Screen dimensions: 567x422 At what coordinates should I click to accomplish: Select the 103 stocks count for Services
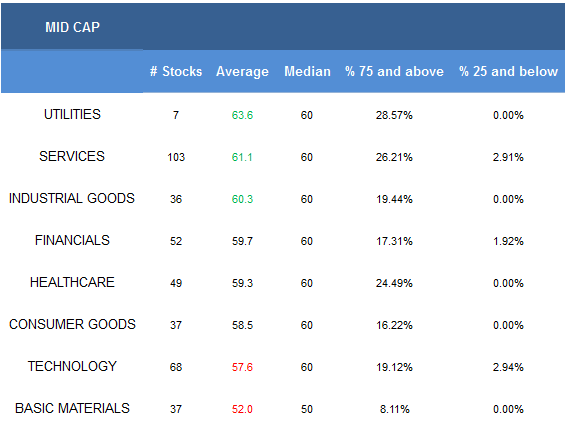point(176,157)
